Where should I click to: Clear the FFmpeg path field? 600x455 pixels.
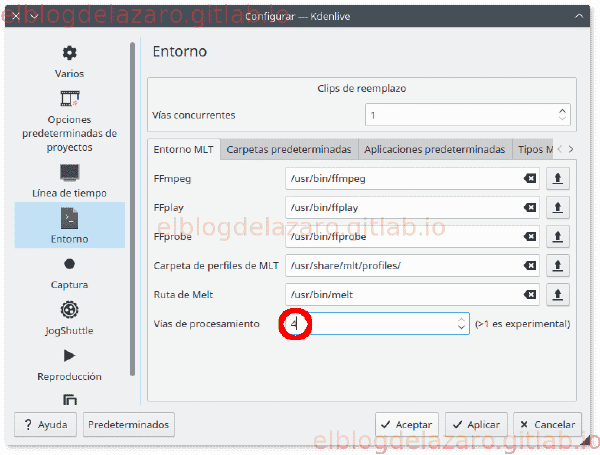click(530, 178)
